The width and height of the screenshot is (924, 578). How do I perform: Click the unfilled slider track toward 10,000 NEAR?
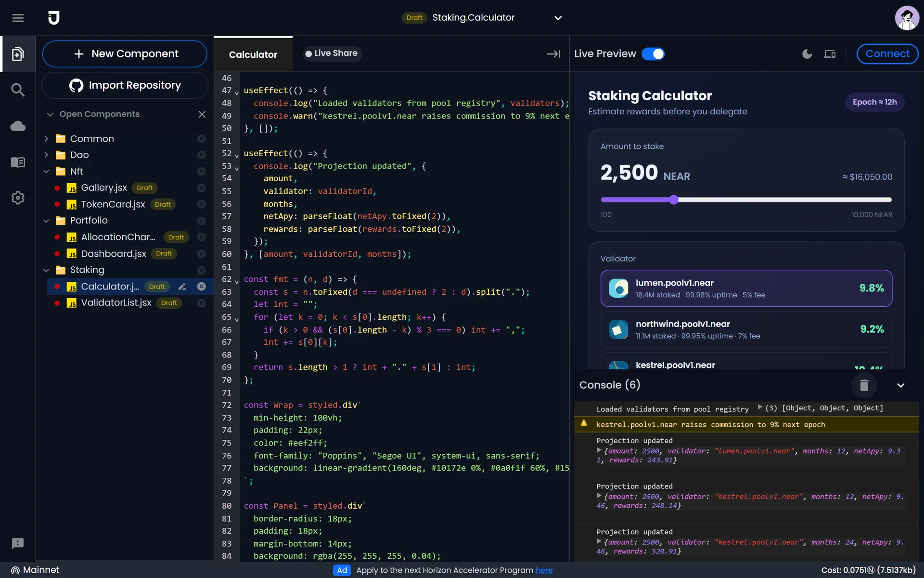(x=785, y=199)
